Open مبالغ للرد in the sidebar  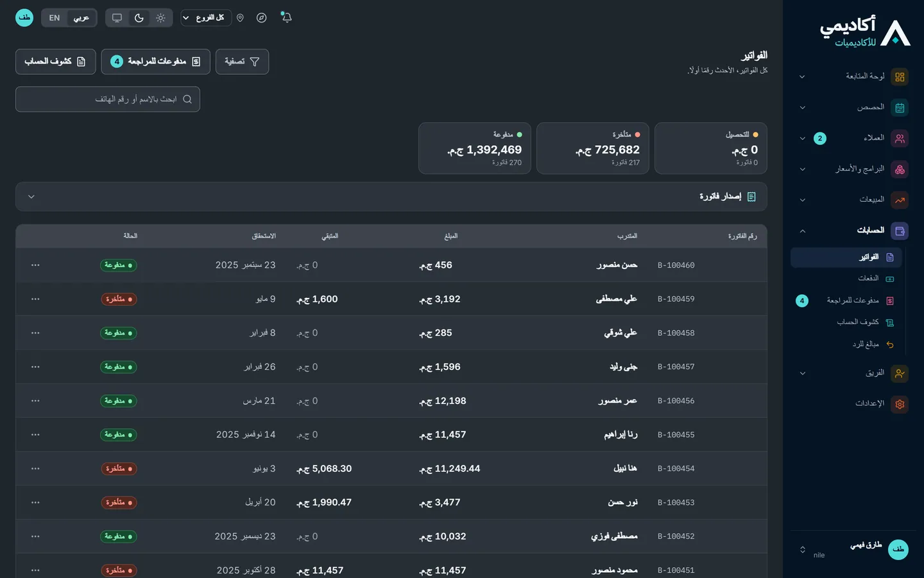(846, 344)
